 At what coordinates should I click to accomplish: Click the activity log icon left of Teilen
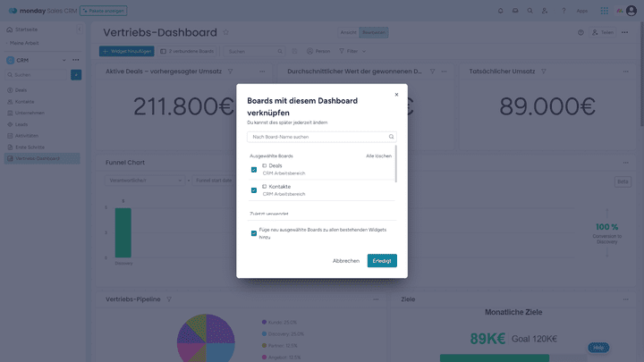[580, 32]
